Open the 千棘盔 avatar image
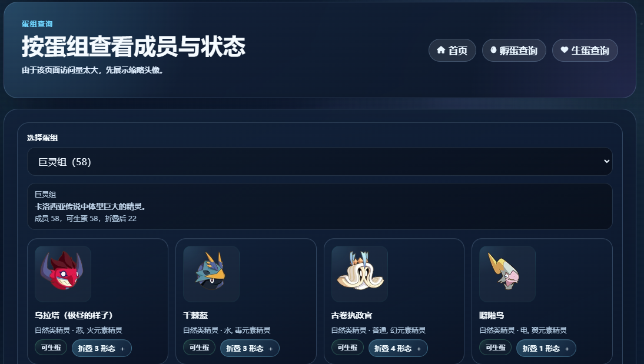This screenshot has width=644, height=364. click(211, 273)
